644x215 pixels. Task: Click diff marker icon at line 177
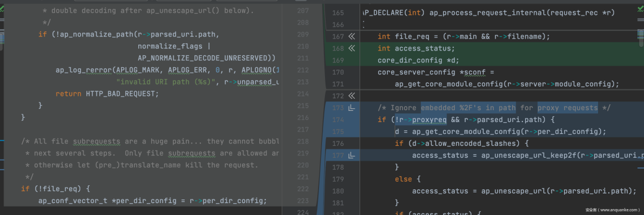(x=351, y=155)
